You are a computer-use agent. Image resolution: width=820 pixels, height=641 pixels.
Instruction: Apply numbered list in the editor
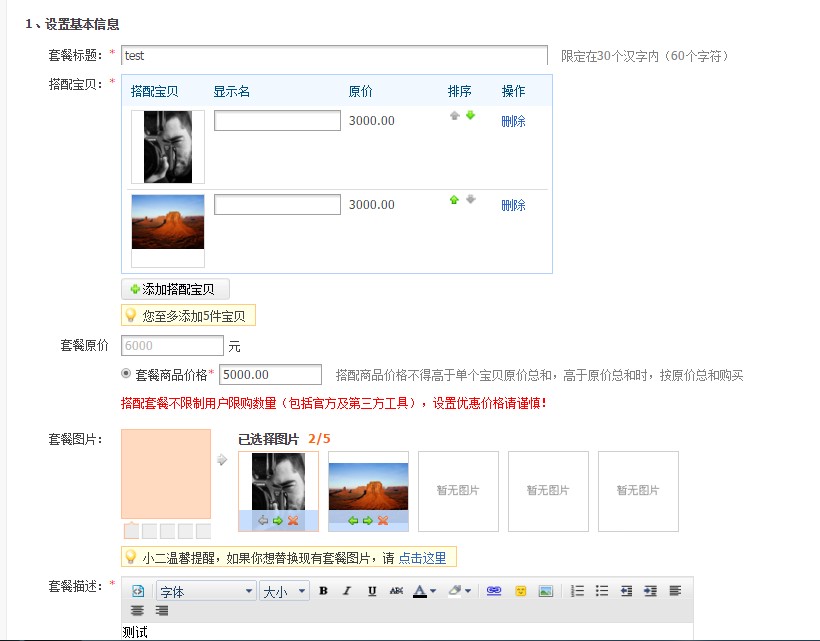pyautogui.click(x=577, y=591)
